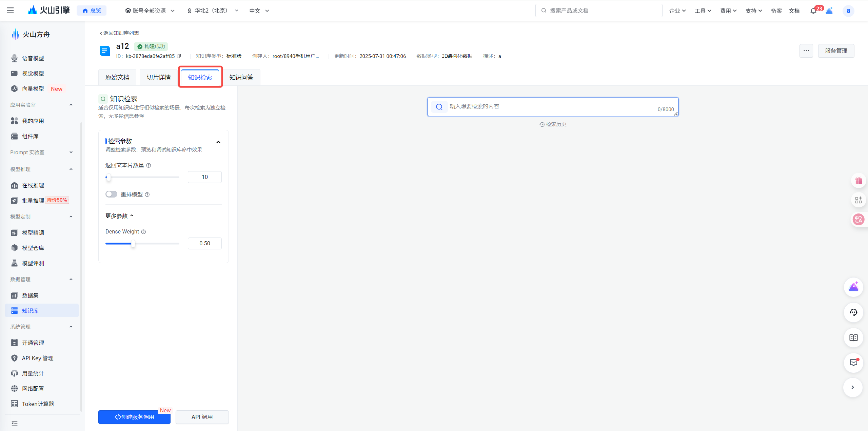Open the 工具 top menu
Image resolution: width=868 pixels, height=431 pixels.
pyautogui.click(x=703, y=11)
